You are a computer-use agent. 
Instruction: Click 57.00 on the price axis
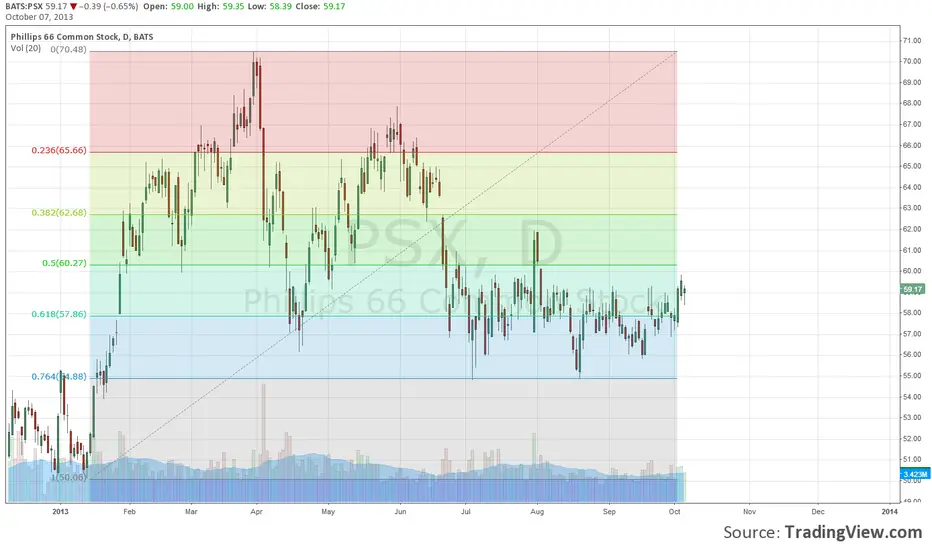(x=912, y=334)
